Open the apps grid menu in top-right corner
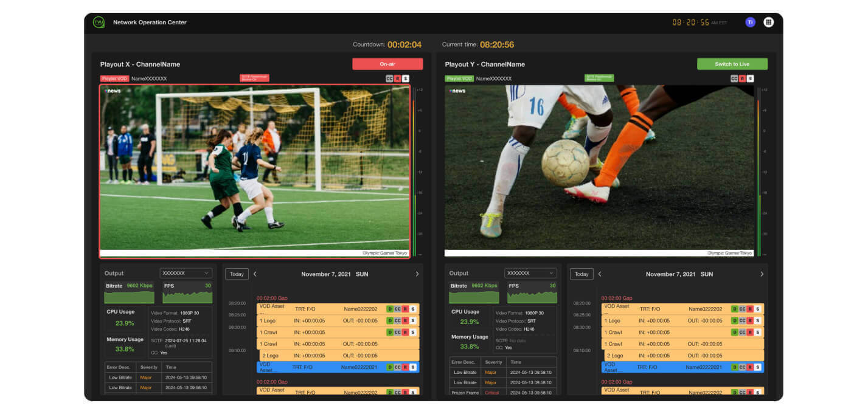This screenshot has width=868, height=414. (x=768, y=21)
